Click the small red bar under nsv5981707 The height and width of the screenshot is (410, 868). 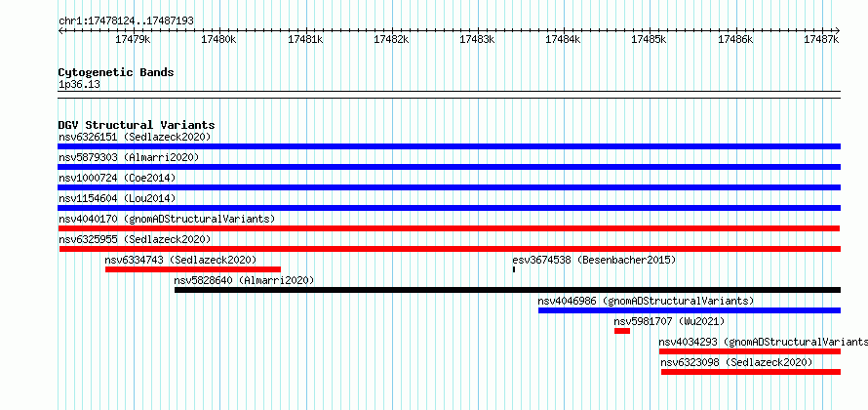(x=621, y=331)
